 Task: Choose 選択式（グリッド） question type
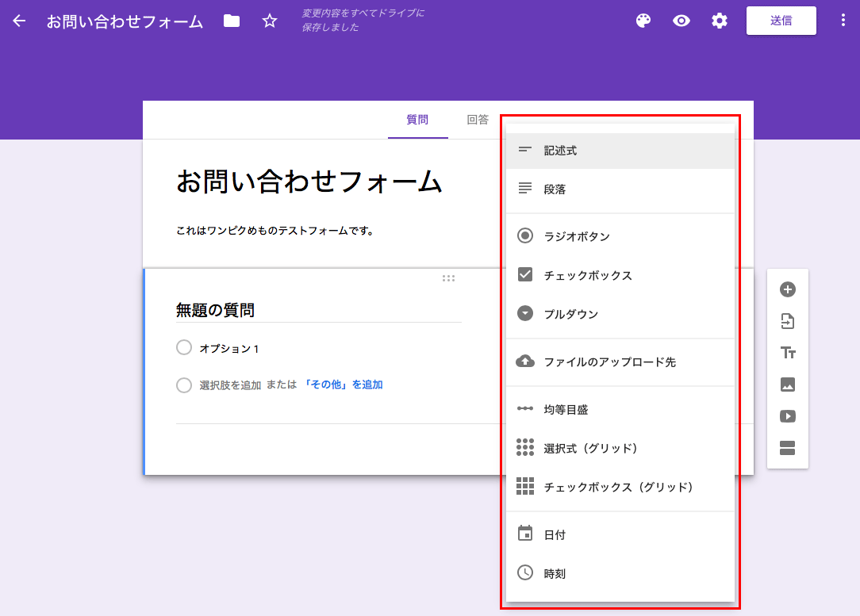620,448
